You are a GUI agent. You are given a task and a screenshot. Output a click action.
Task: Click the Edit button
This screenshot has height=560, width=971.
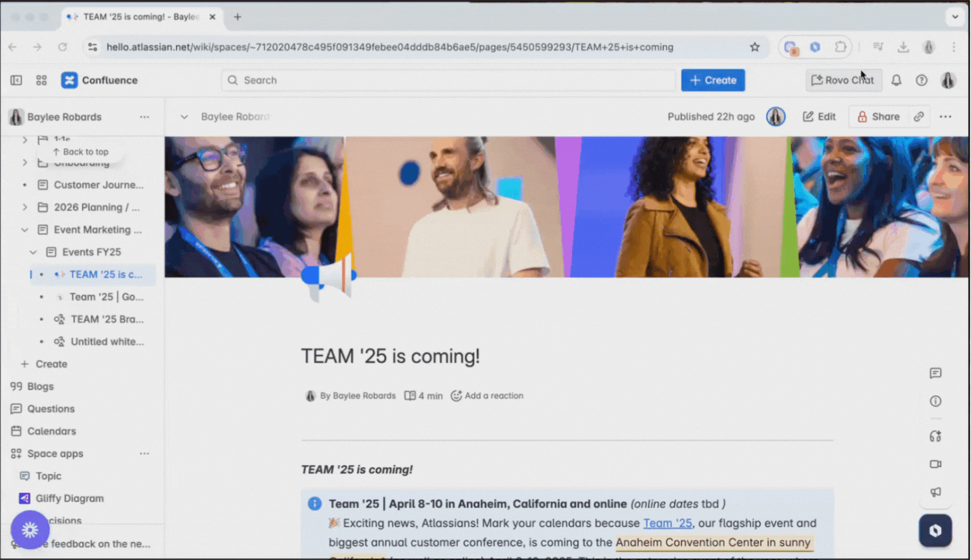[x=820, y=116]
